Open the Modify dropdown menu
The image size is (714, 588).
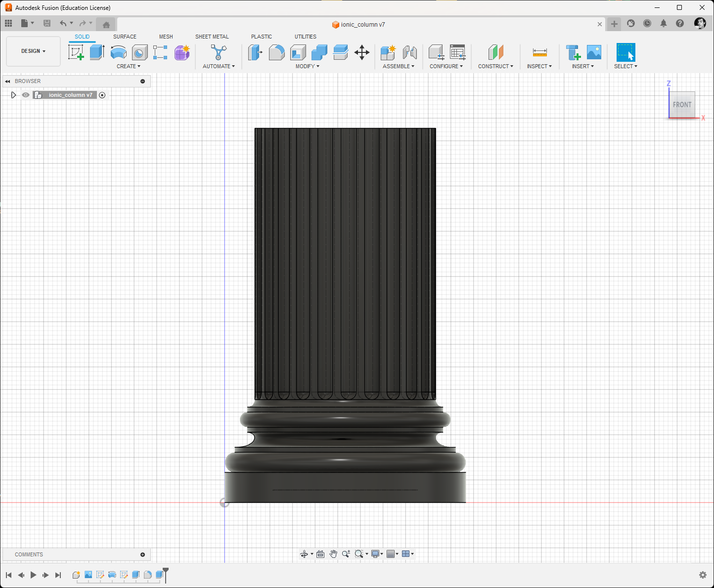click(x=308, y=66)
